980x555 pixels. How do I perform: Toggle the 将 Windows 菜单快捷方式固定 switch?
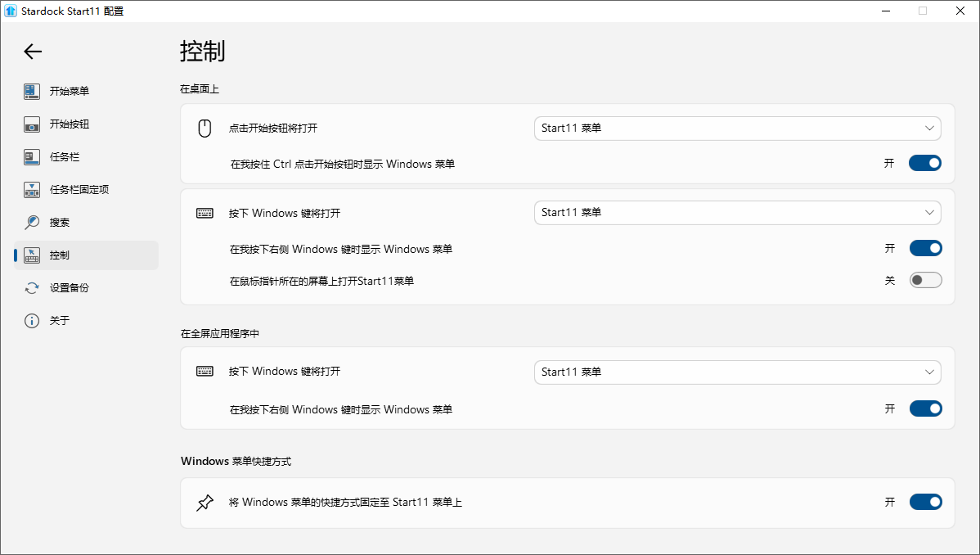(x=925, y=502)
